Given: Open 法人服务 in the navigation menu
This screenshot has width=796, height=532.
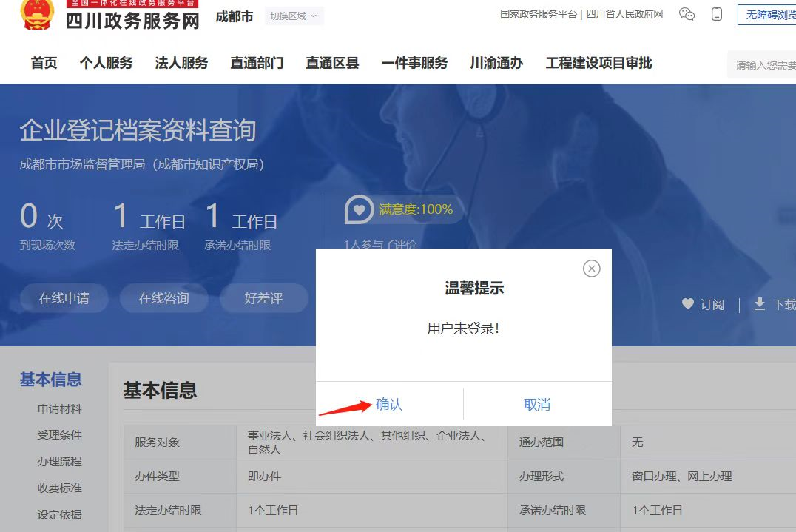Looking at the screenshot, I should click(x=181, y=63).
